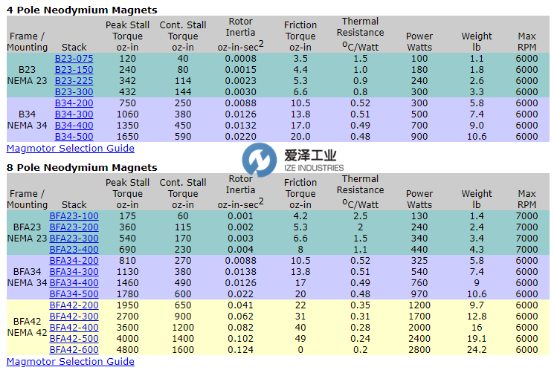Screen dimensions: 554x370
Task: Open Magmotor Selection Guide under 4 Pole table
Action: 70,148
